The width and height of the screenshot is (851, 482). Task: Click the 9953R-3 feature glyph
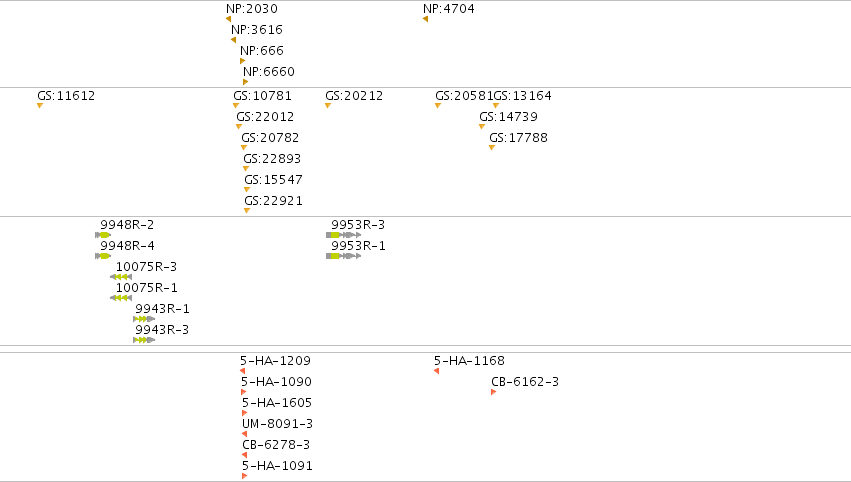[344, 235]
